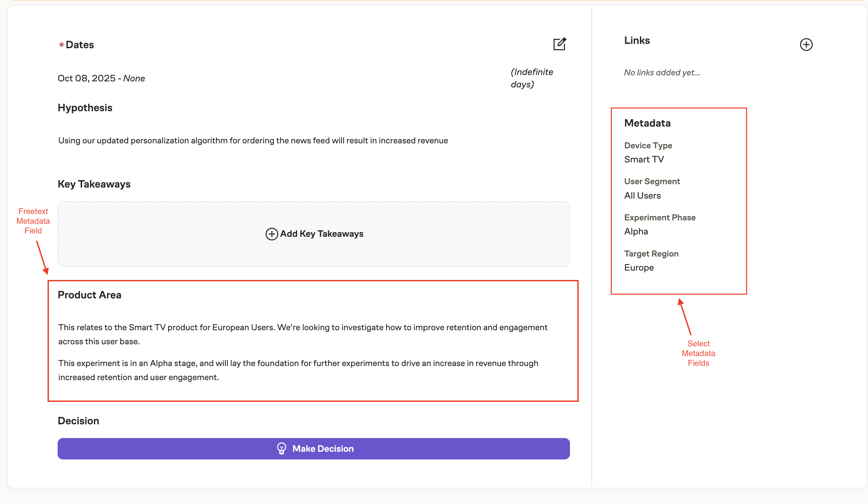Click inside the Product Area freetext field
The height and width of the screenshot is (503, 868).
[310, 351]
